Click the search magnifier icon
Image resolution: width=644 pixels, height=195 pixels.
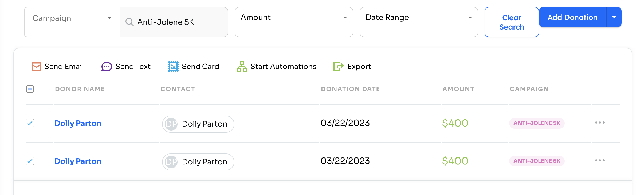coord(129,22)
